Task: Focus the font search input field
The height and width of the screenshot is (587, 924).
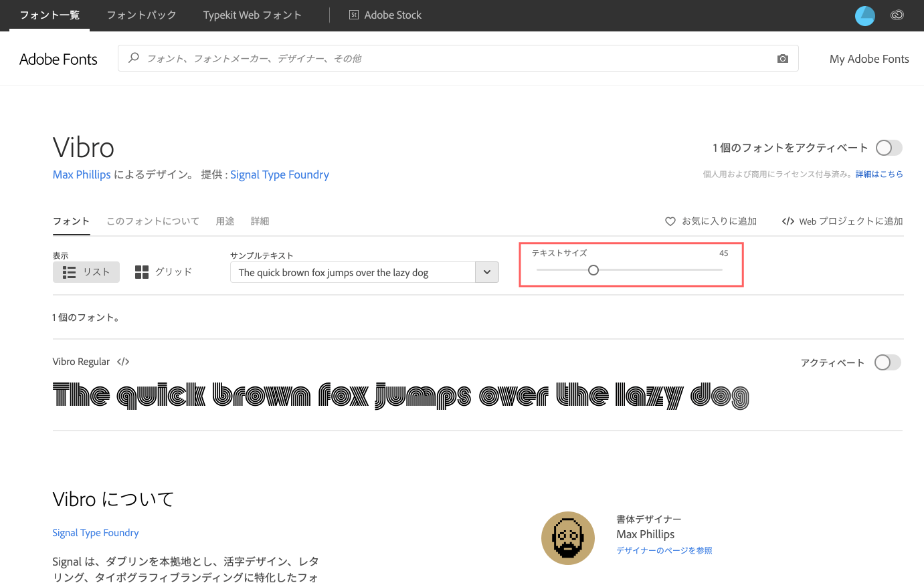Action: point(458,58)
